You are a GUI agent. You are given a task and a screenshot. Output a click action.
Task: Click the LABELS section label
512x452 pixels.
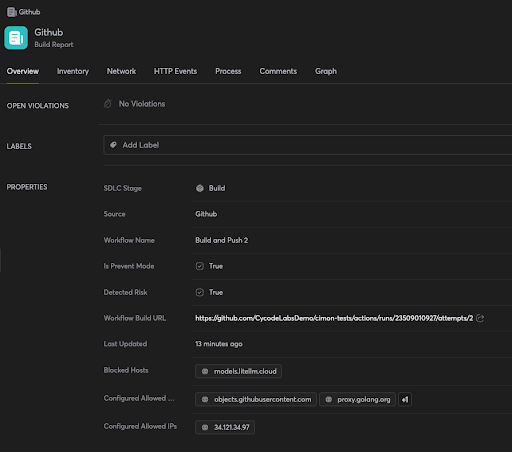coord(19,146)
